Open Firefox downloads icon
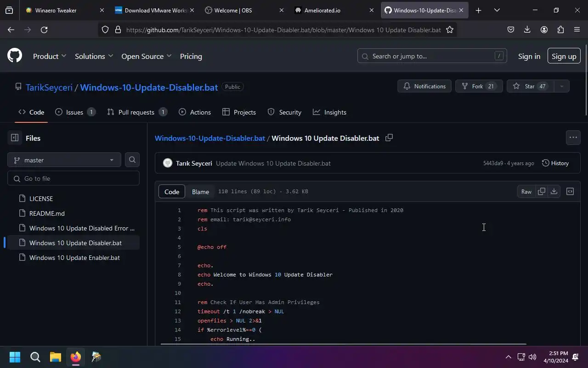 coord(527,29)
